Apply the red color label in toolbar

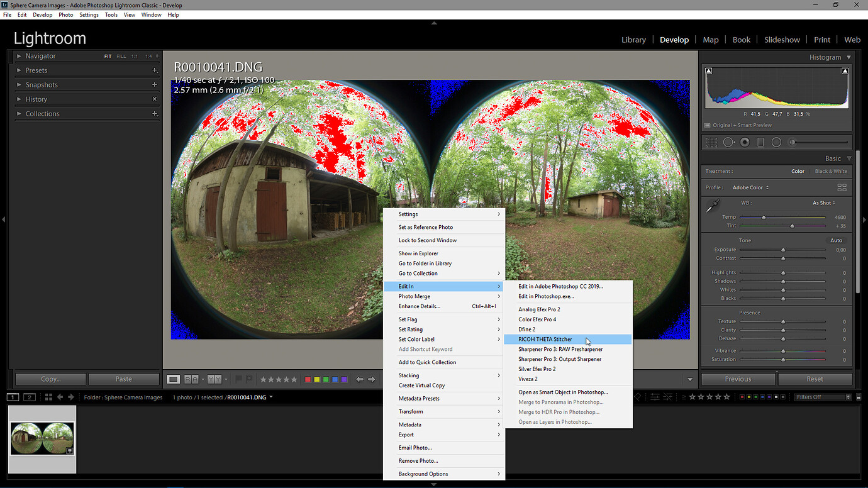(308, 379)
